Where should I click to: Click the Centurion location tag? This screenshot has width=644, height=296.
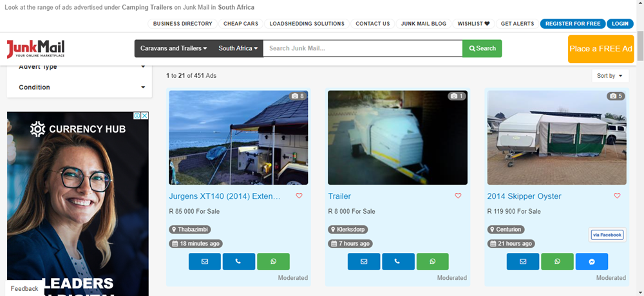pyautogui.click(x=506, y=230)
